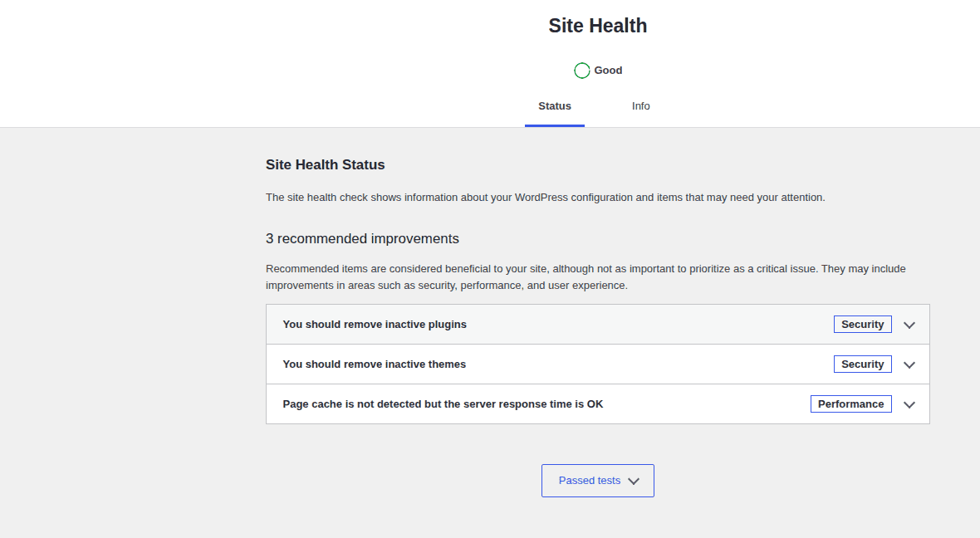Expand 'You should remove inactive themes' row

pos(597,364)
